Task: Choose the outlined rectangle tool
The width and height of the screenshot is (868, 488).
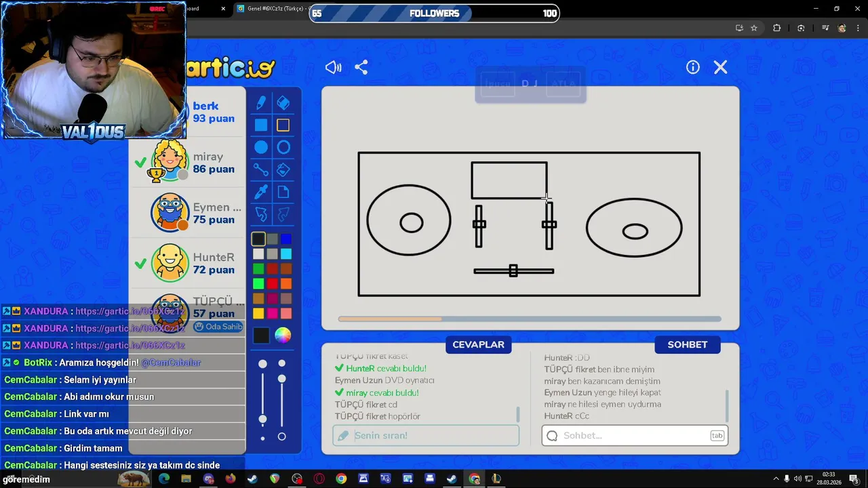Action: 283,125
